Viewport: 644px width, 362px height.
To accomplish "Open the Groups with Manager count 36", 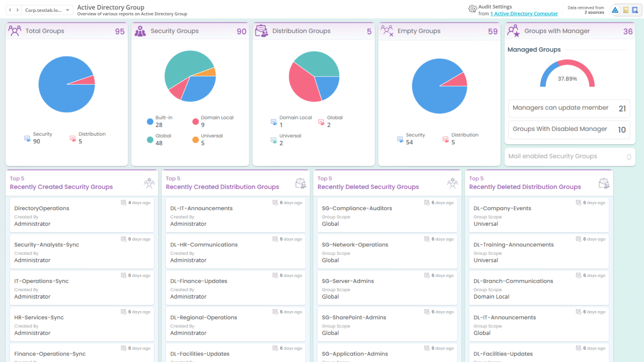I will coord(628,32).
